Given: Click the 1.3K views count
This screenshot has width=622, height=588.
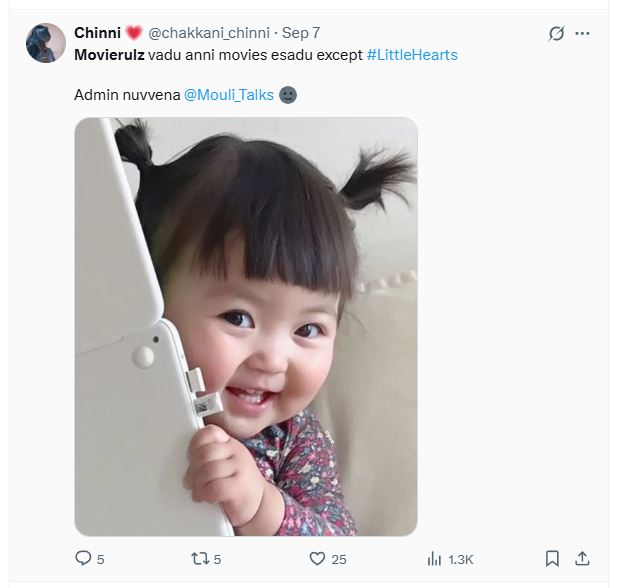Looking at the screenshot, I should pyautogui.click(x=461, y=559).
